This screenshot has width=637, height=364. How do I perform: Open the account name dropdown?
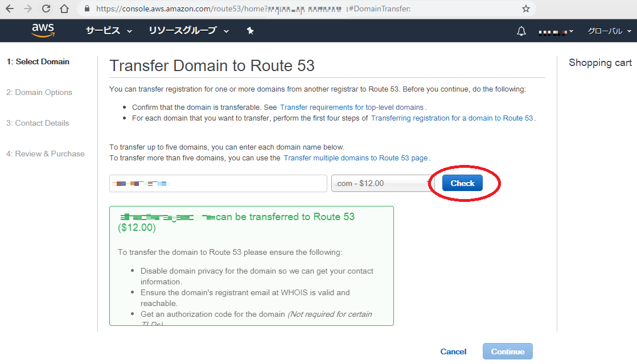pos(556,31)
